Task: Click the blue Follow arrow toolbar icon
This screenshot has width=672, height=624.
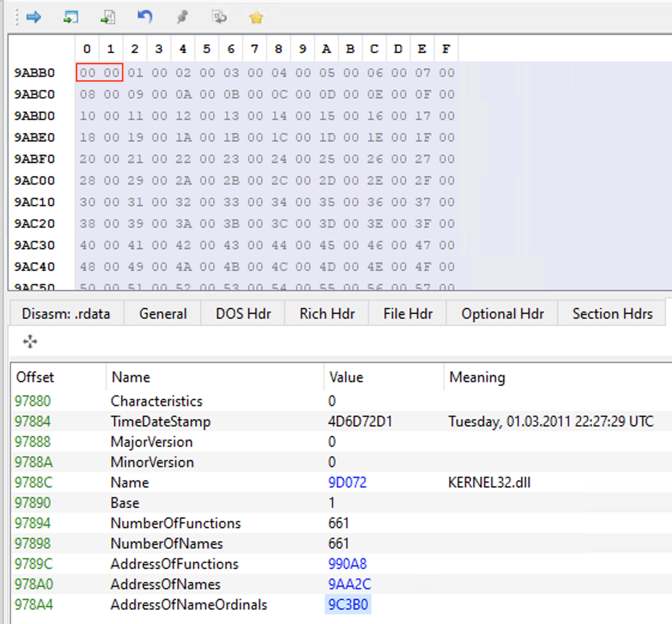Action: [x=34, y=17]
